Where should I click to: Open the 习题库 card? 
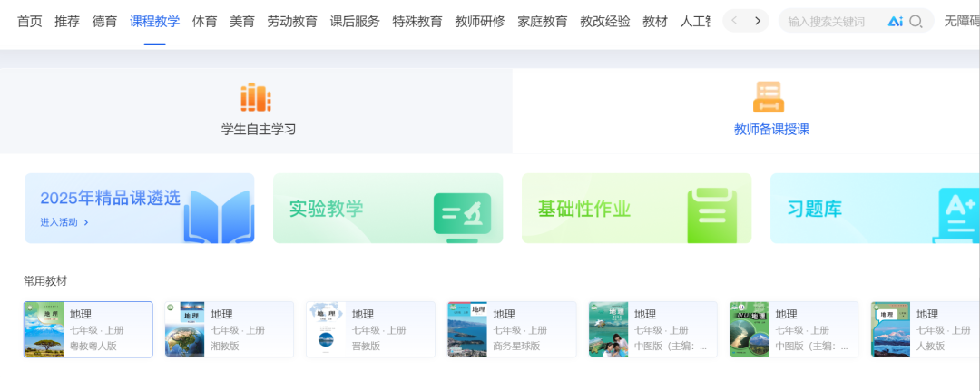coord(875,208)
